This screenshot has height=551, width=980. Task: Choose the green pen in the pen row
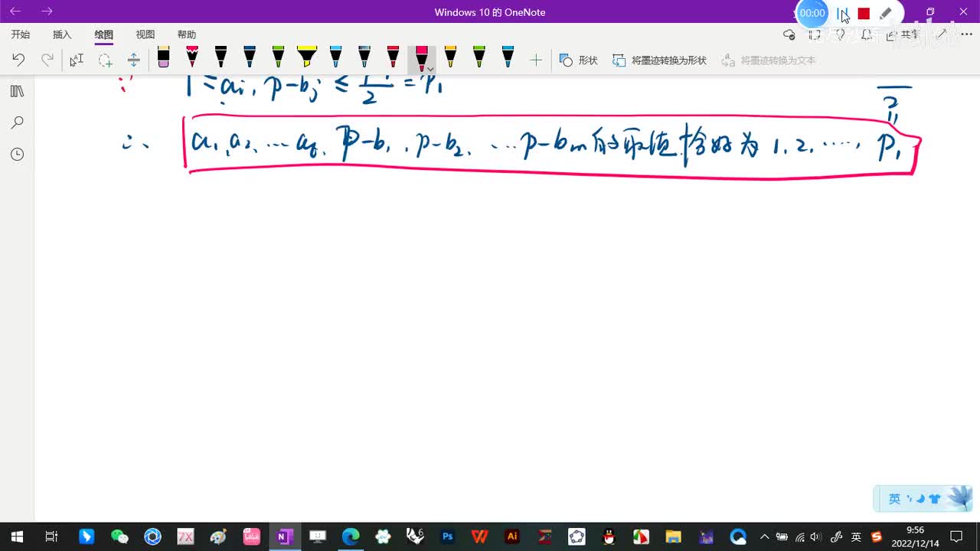(278, 57)
